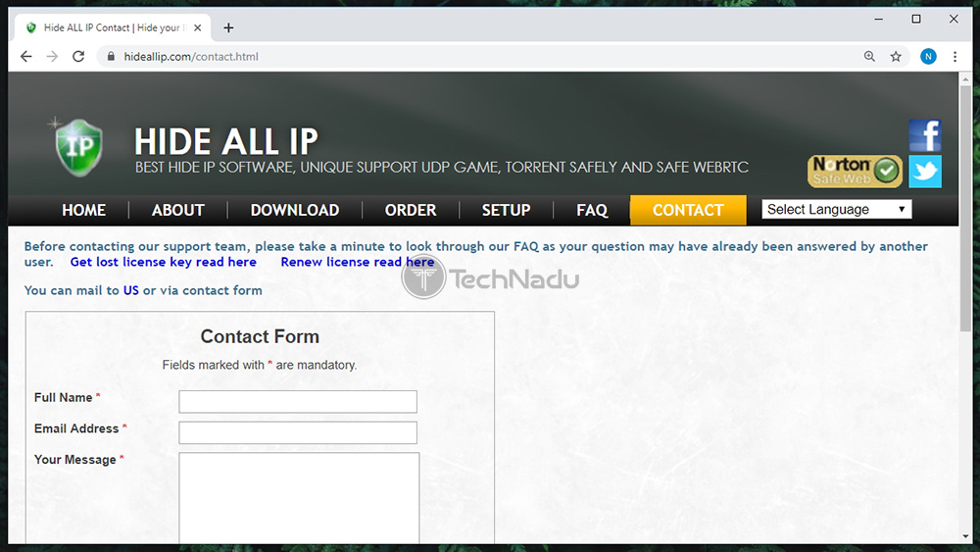This screenshot has width=980, height=552.
Task: Click the 'Contact Form' heading
Action: 260,336
